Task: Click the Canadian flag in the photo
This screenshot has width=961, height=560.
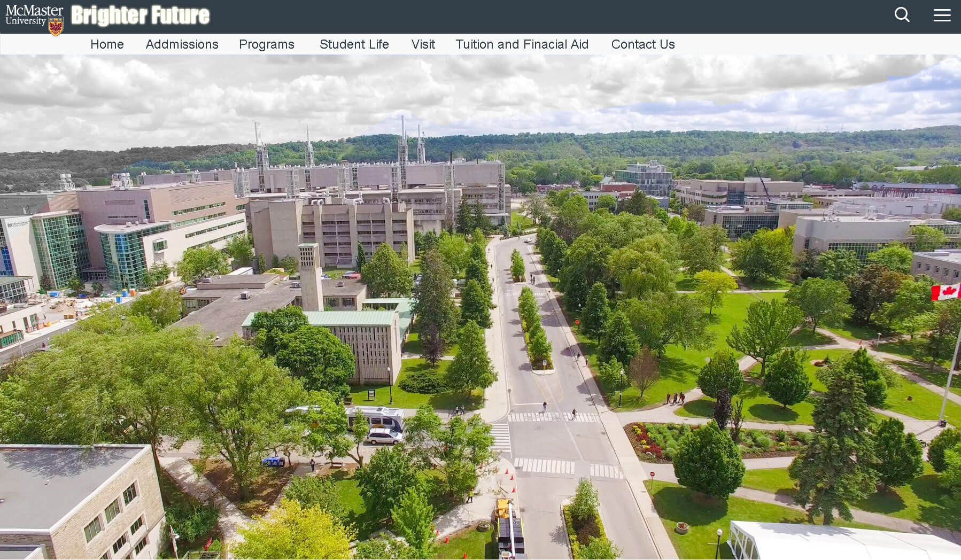Action: click(x=945, y=292)
